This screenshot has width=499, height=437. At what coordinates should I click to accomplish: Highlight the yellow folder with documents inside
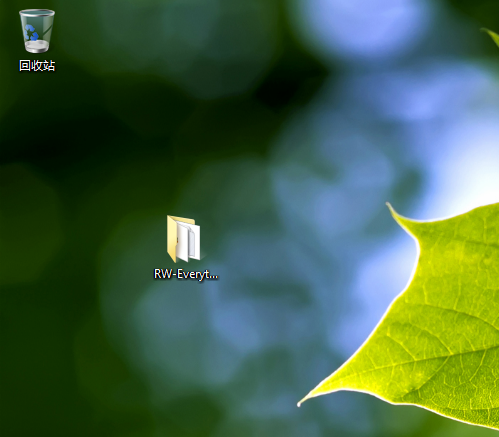183,239
